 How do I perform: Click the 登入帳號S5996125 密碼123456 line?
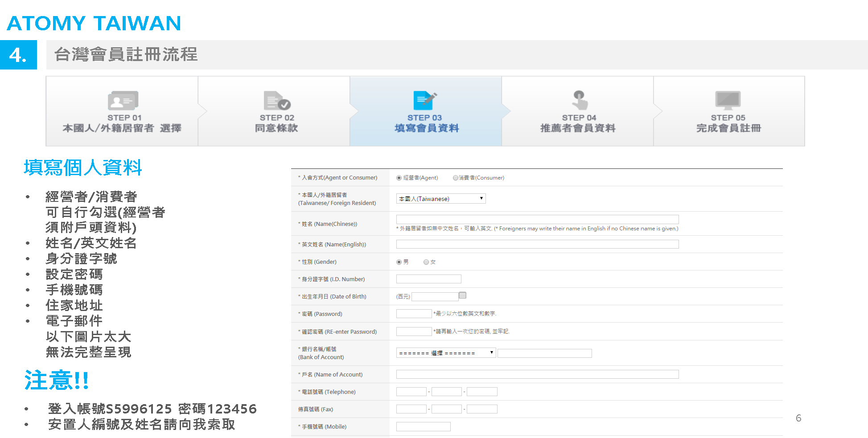tap(152, 409)
